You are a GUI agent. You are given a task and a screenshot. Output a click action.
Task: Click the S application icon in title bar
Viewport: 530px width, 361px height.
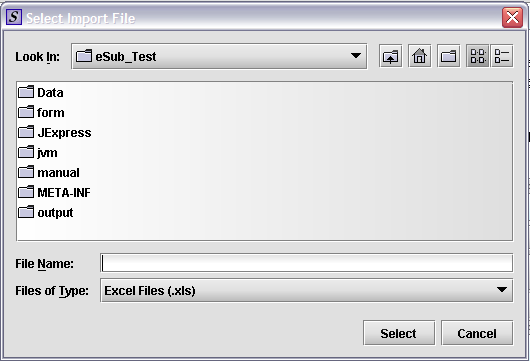tap(14, 17)
